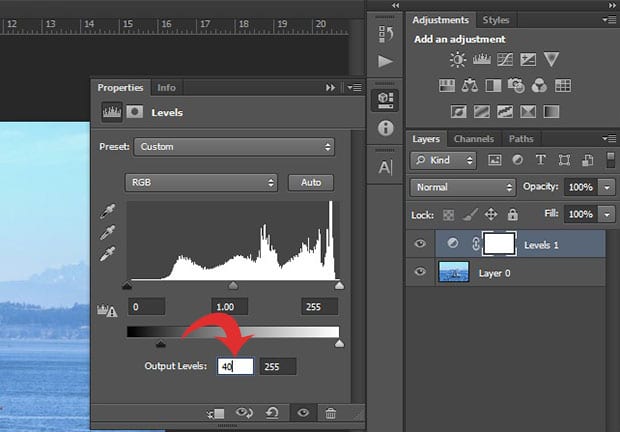This screenshot has height=432, width=620.
Task: Add a Color Lookup adjustment
Action: point(563,85)
